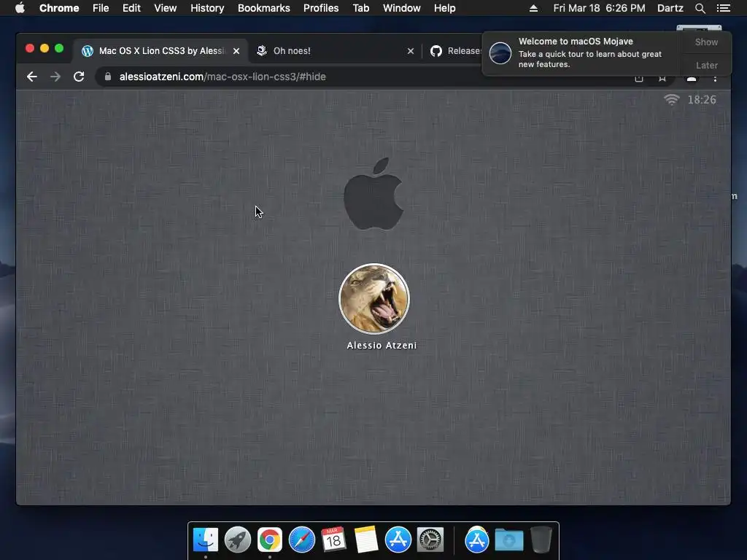Click the Dartz user name in menu bar

point(670,8)
